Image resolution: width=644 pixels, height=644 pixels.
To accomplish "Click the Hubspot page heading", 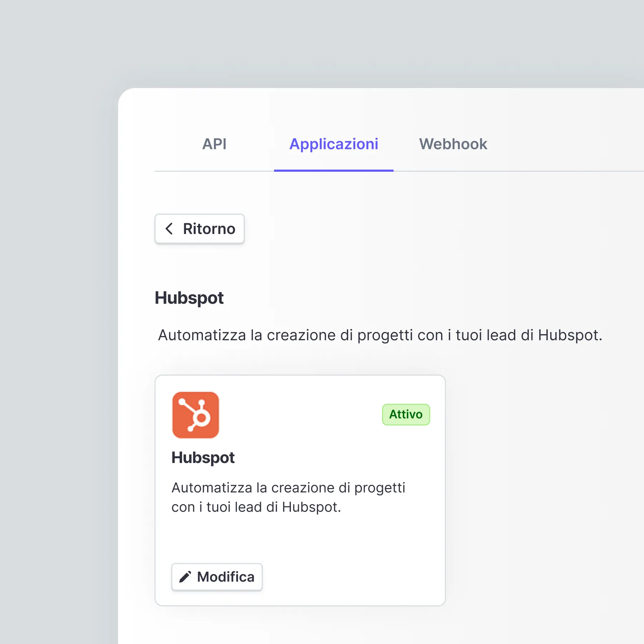I will [189, 298].
